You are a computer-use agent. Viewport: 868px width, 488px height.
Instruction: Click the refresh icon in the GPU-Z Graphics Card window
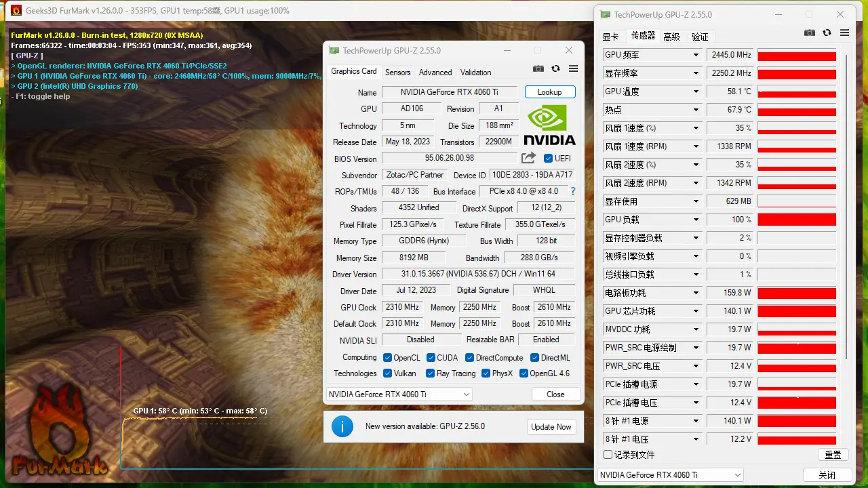click(x=556, y=68)
